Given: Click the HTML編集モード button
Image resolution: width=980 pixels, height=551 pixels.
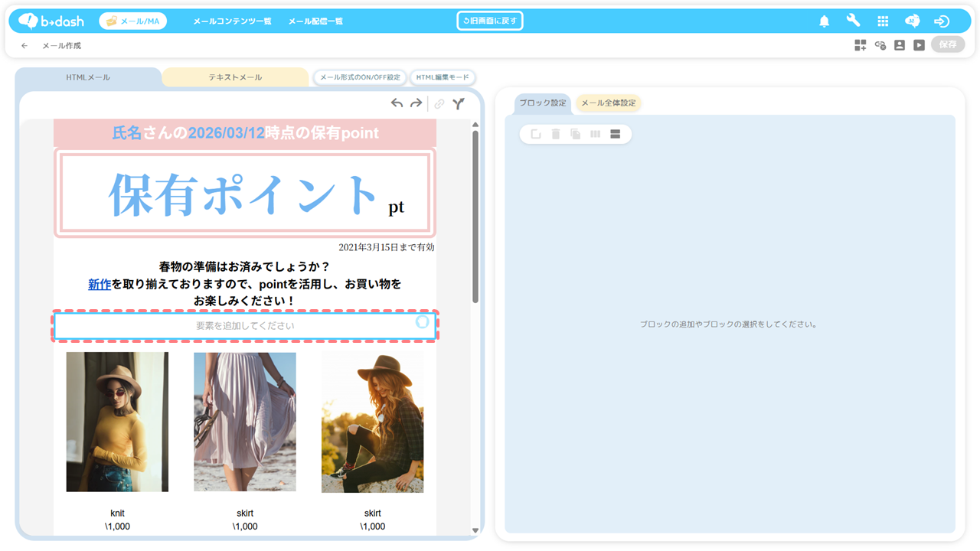Looking at the screenshot, I should pos(443,77).
